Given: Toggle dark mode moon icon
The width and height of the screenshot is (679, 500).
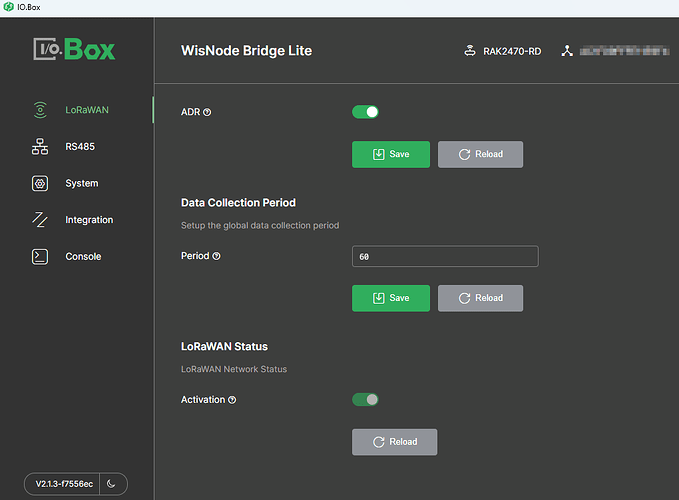Looking at the screenshot, I should click(111, 484).
